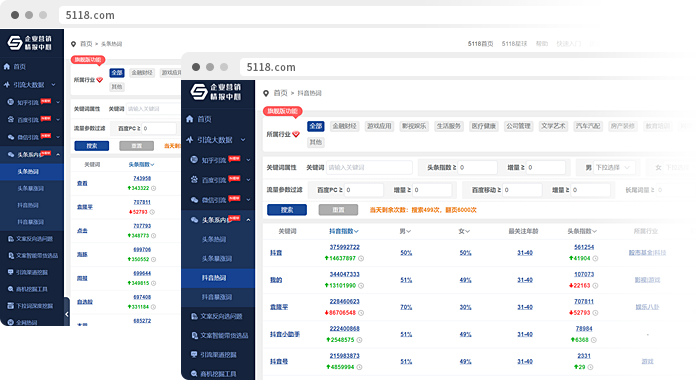The height and width of the screenshot is (380, 696).
Task: Click home icon in front window sidebar
Action: click(x=190, y=119)
